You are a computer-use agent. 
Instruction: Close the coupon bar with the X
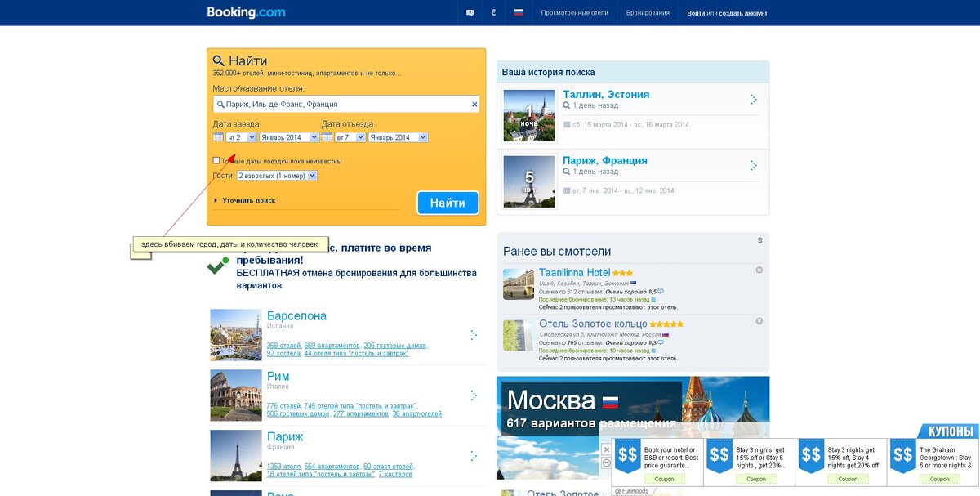[606, 449]
